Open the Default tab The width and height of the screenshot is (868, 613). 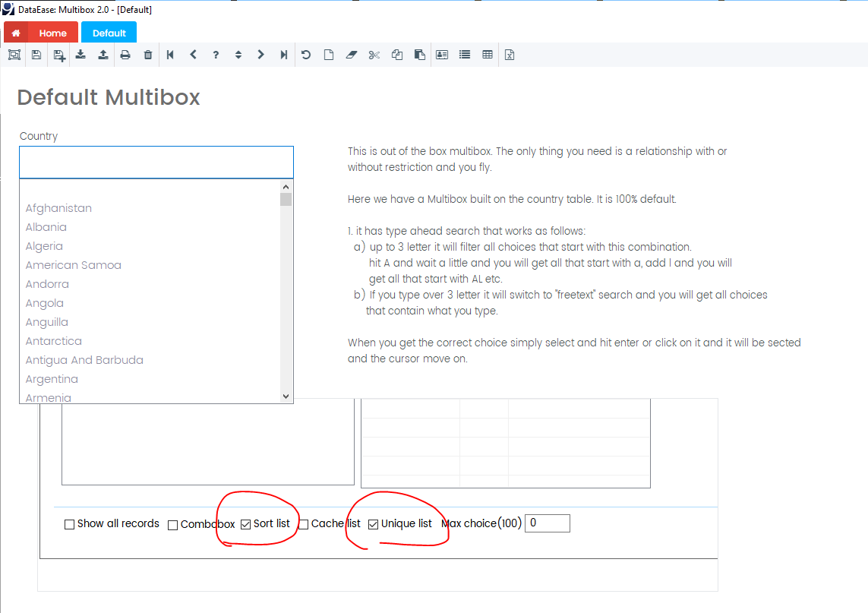tap(109, 33)
